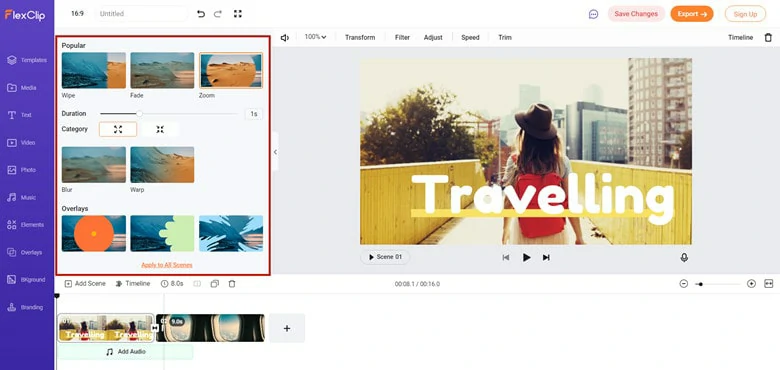780x370 pixels.
Task: Click the Scene 01 play button
Action: [385, 257]
